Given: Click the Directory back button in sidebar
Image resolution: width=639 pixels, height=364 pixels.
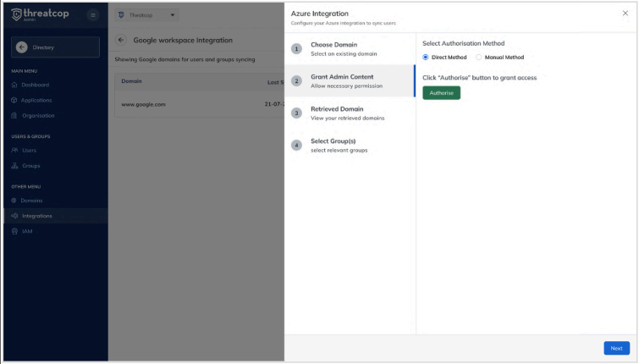Looking at the screenshot, I should 55,47.
